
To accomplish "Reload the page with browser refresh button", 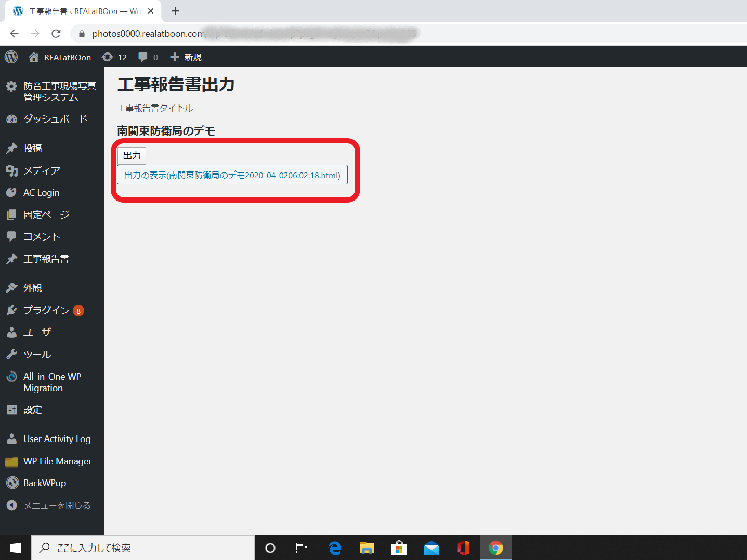I will [56, 34].
